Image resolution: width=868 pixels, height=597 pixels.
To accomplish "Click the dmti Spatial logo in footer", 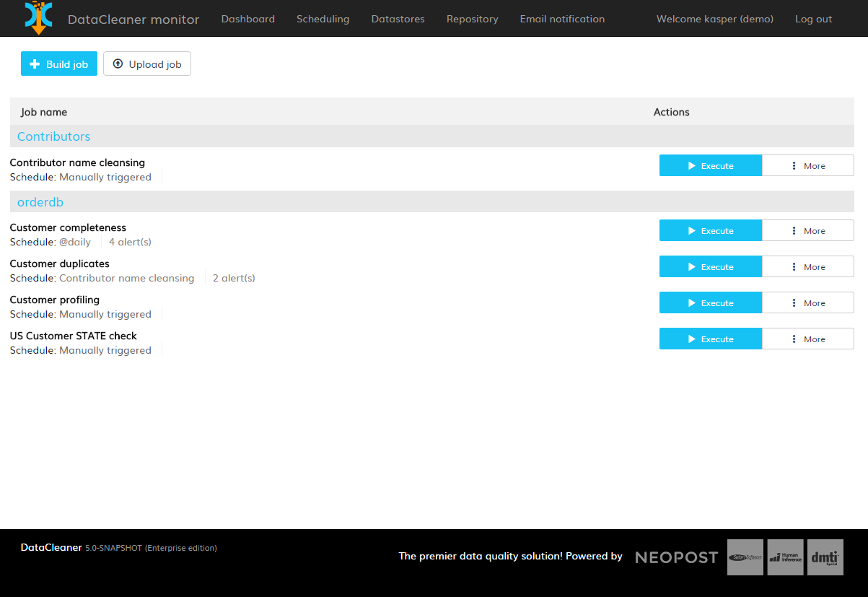I will point(825,557).
